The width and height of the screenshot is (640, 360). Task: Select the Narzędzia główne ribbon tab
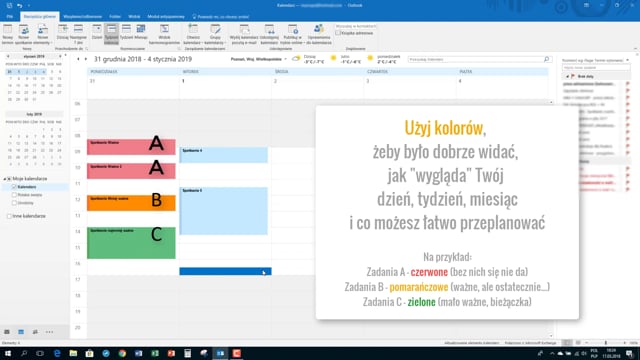[x=40, y=17]
